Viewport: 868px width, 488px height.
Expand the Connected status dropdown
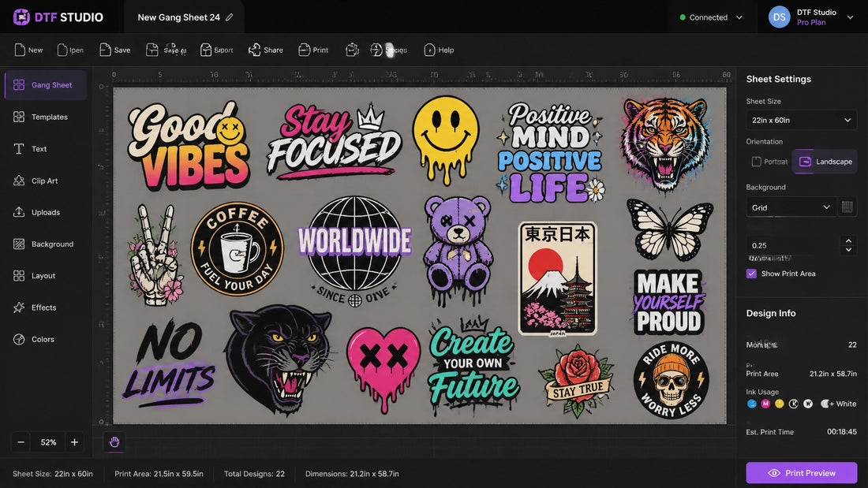click(711, 17)
